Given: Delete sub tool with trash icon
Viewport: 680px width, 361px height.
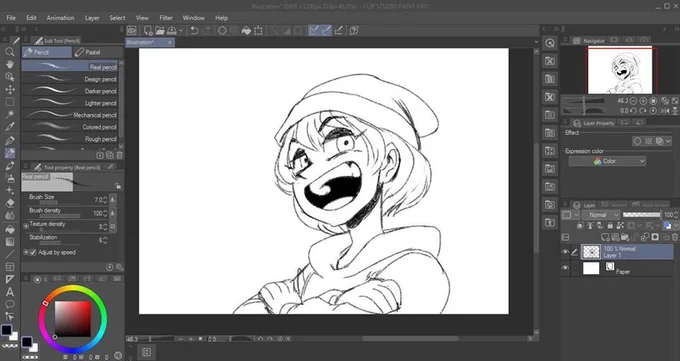Looking at the screenshot, I should [120, 155].
